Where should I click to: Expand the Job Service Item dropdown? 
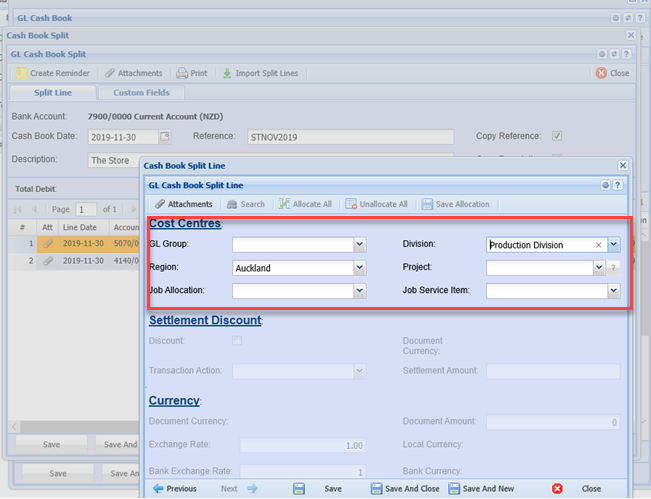tap(613, 291)
